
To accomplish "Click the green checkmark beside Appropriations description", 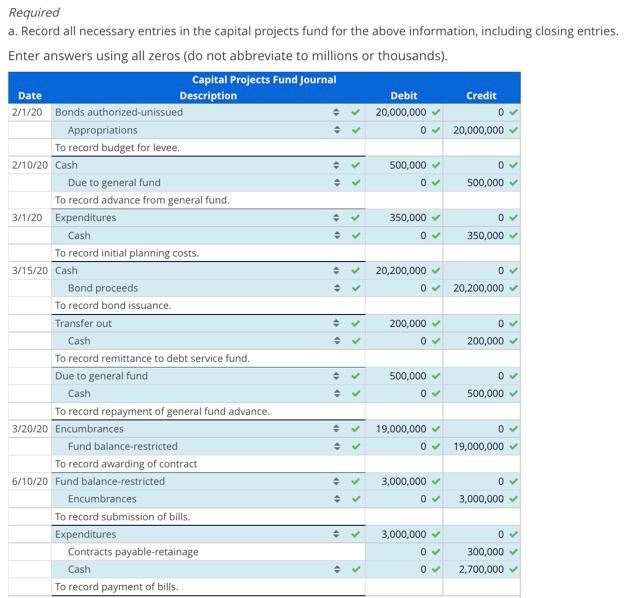I will click(356, 130).
